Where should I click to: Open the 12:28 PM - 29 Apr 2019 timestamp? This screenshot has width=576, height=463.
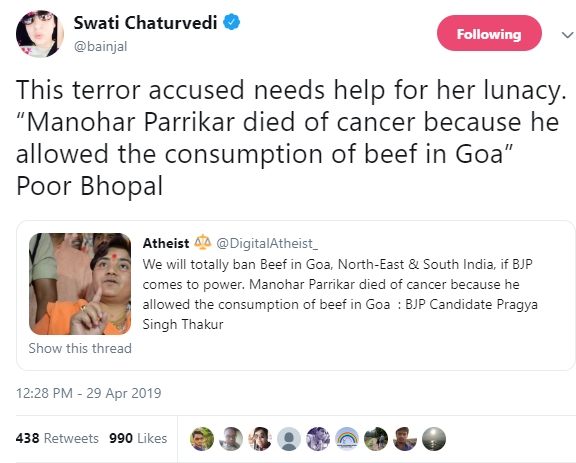tap(89, 393)
